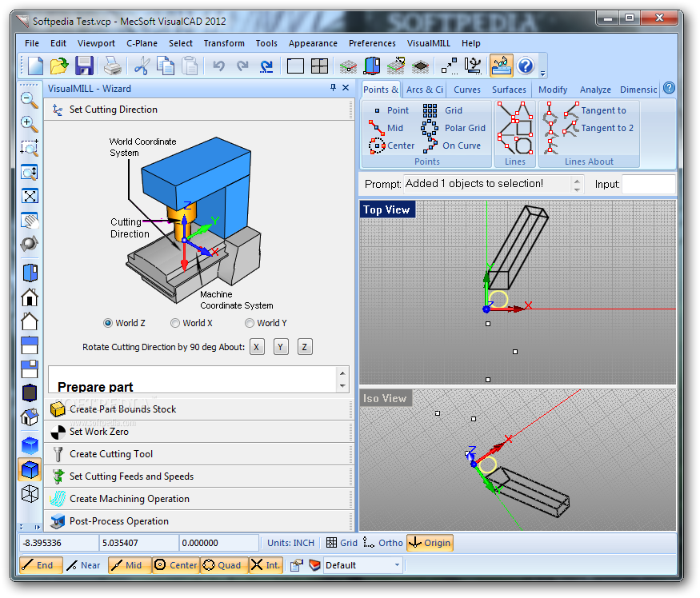Select the World Y radio button
Screen dimensions: 700x598
[250, 323]
